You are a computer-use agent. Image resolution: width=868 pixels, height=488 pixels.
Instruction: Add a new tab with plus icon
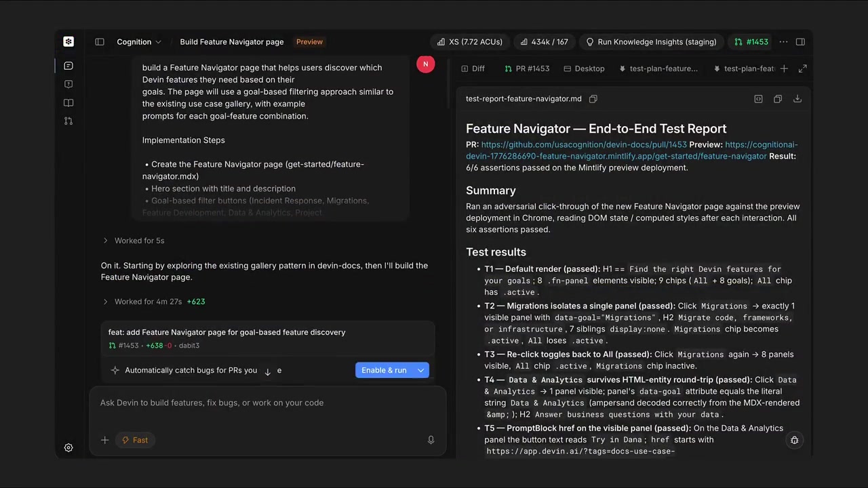pos(784,68)
